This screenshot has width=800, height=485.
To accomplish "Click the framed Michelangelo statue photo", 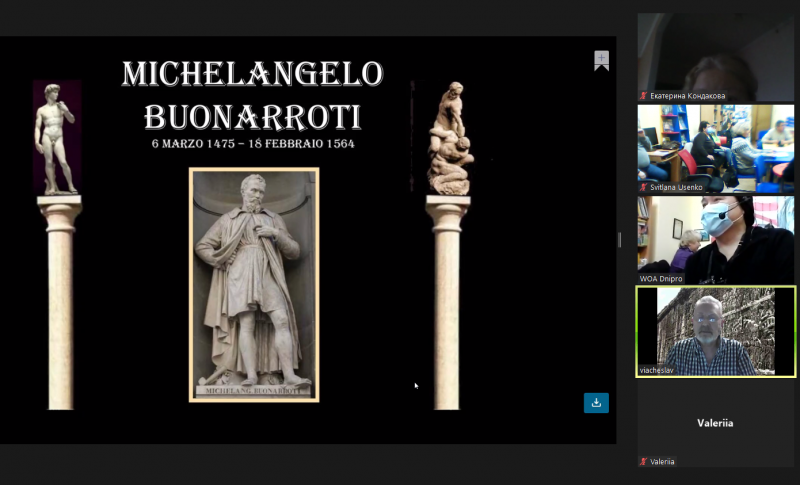I will (254, 285).
